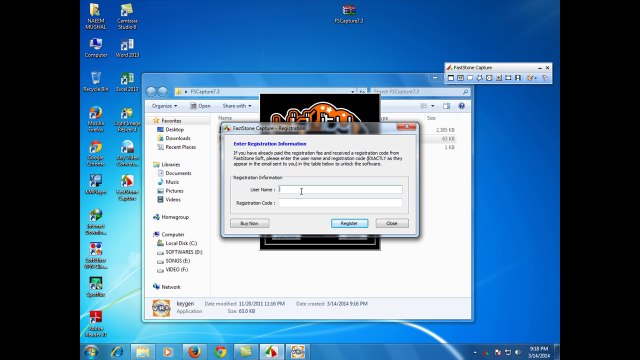
Task: Click the Explorer search box
Action: click(420, 92)
